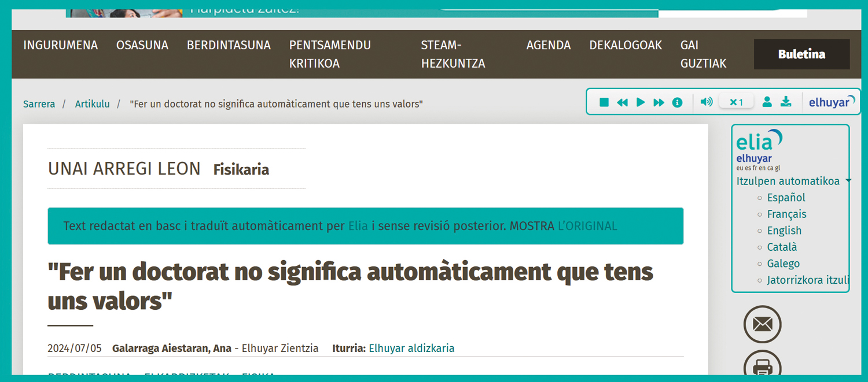Go to the Agenda section
The width and height of the screenshot is (868, 382).
tap(548, 45)
